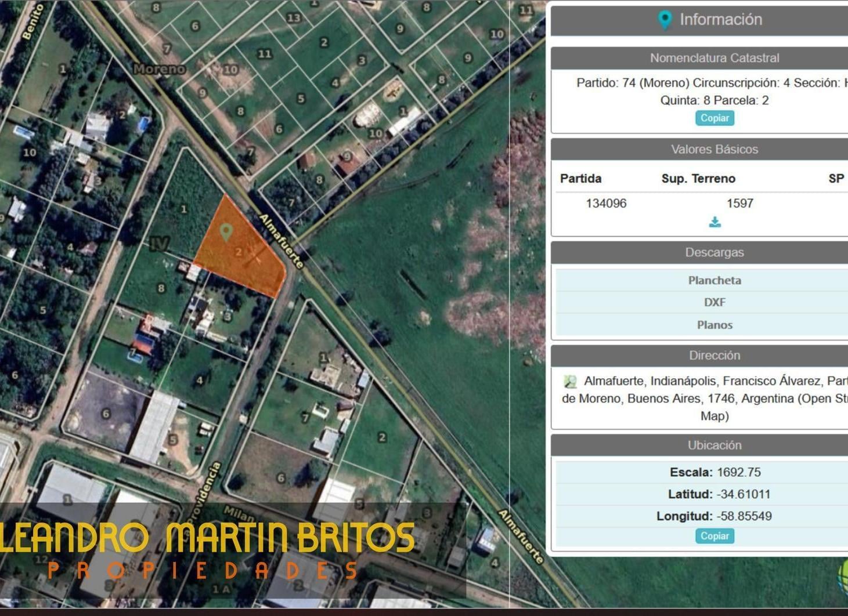Click the IV section label on map
Screen dimensions: 848x616
click(x=159, y=244)
